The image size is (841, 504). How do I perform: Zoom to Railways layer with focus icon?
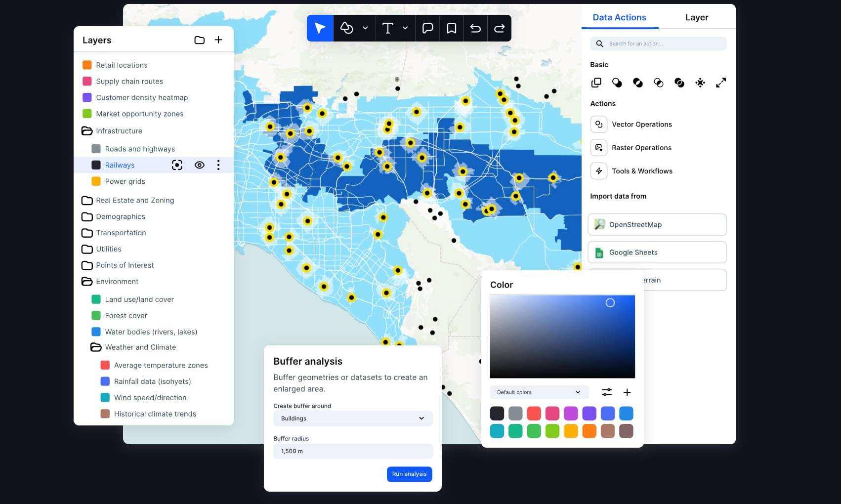tap(177, 165)
